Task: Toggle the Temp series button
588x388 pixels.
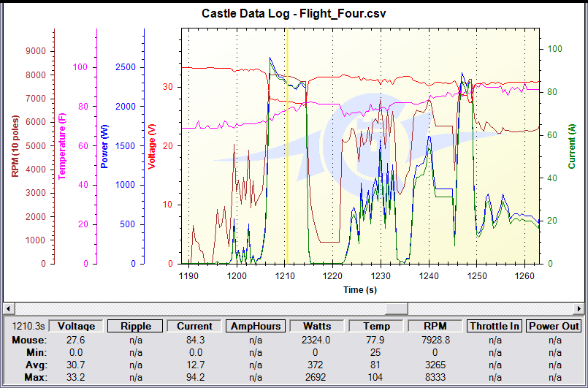Action: pos(376,326)
